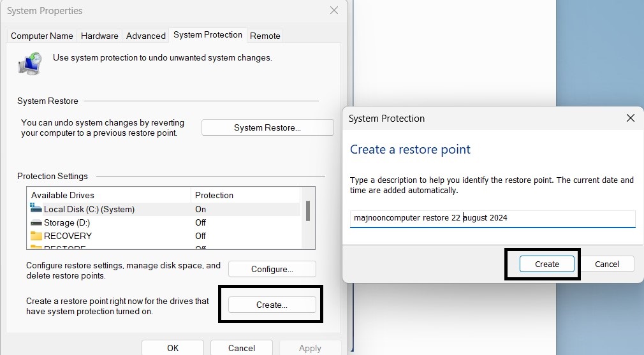Image resolution: width=644 pixels, height=355 pixels.
Task: Click the restore point description field
Action: (492, 218)
